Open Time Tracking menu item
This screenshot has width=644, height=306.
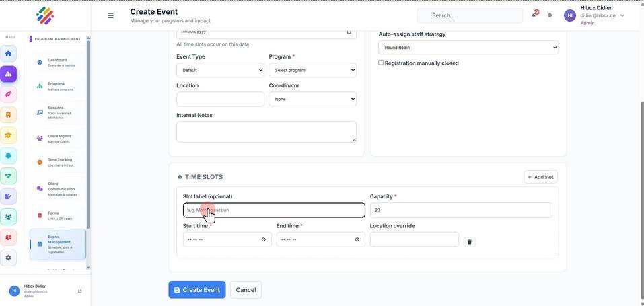(x=57, y=162)
